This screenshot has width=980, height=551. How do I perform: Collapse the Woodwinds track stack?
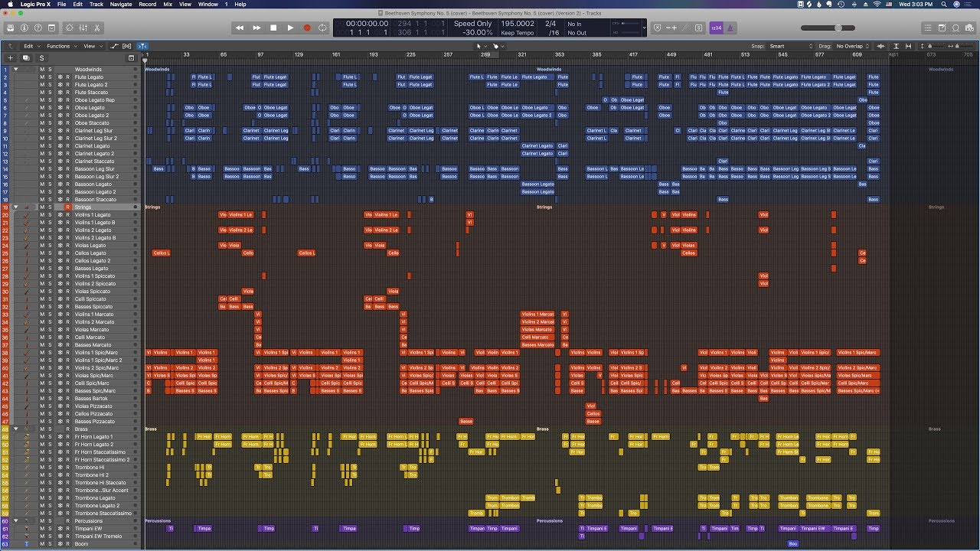[x=15, y=69]
